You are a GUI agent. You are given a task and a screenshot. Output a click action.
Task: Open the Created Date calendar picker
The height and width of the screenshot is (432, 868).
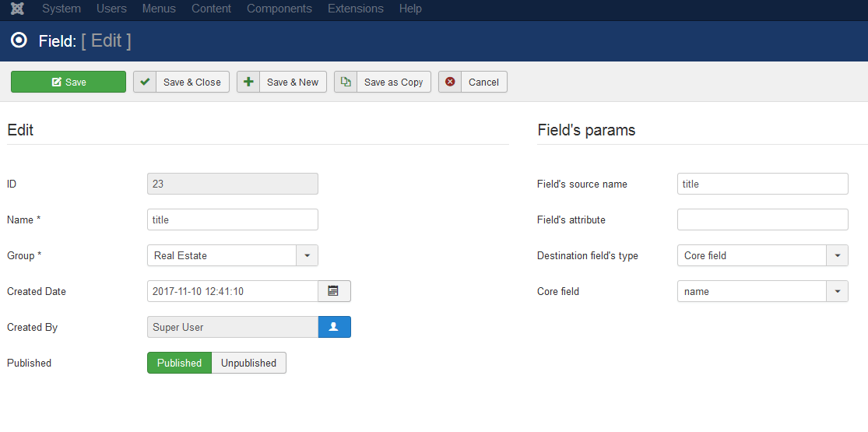point(334,291)
